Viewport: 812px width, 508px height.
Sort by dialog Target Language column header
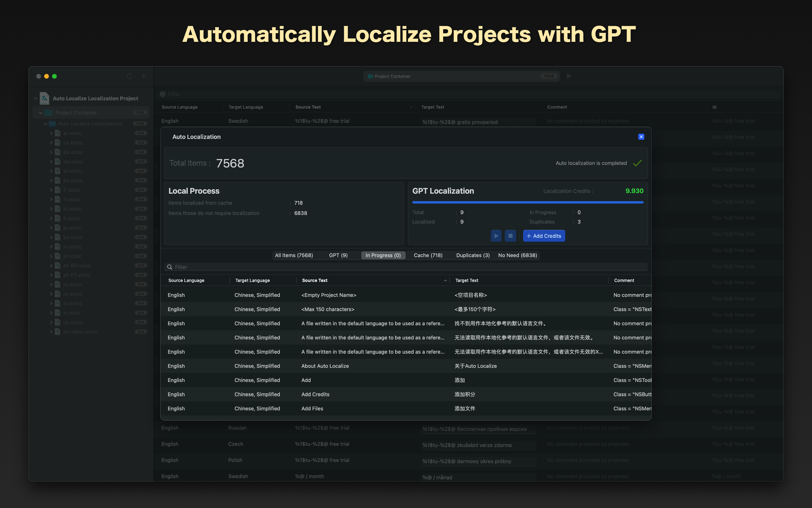click(263, 280)
